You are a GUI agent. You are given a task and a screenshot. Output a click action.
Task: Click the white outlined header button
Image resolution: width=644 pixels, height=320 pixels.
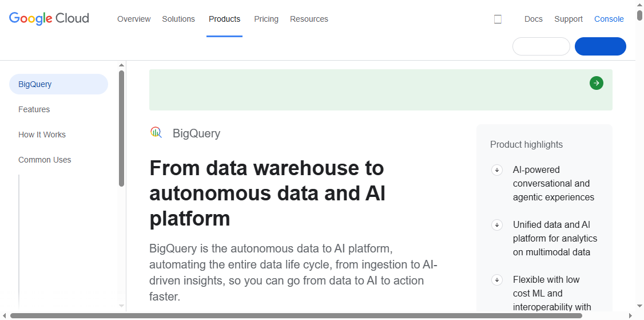click(x=541, y=46)
